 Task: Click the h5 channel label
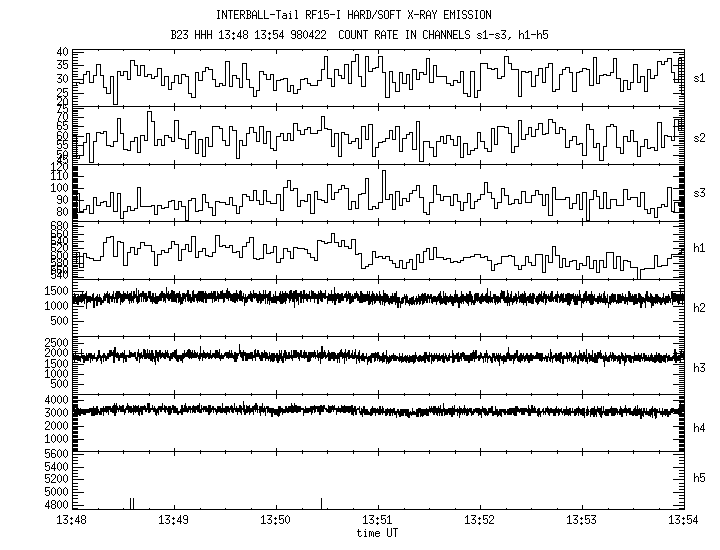pyautogui.click(x=700, y=479)
